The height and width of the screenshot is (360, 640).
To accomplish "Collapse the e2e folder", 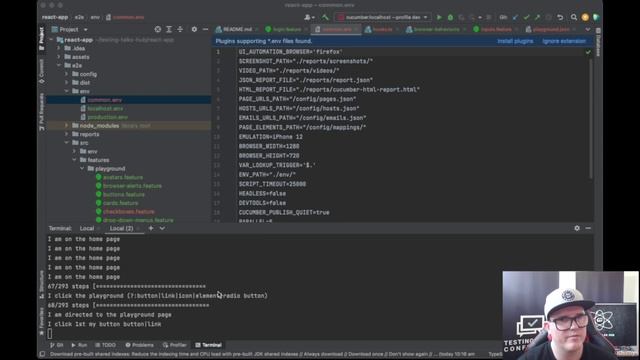I will pos(59,65).
